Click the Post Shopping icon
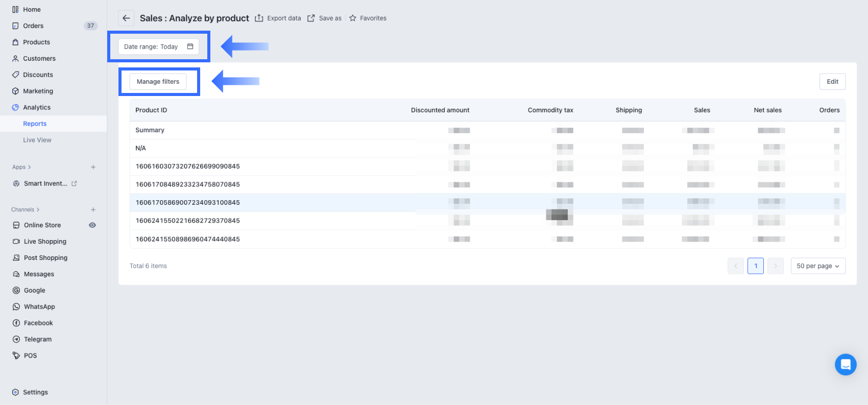This screenshot has height=405, width=868. click(16, 257)
